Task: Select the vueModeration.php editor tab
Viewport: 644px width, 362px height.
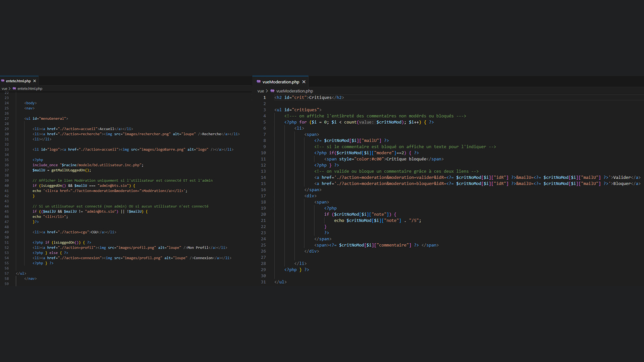Action: tap(280, 82)
